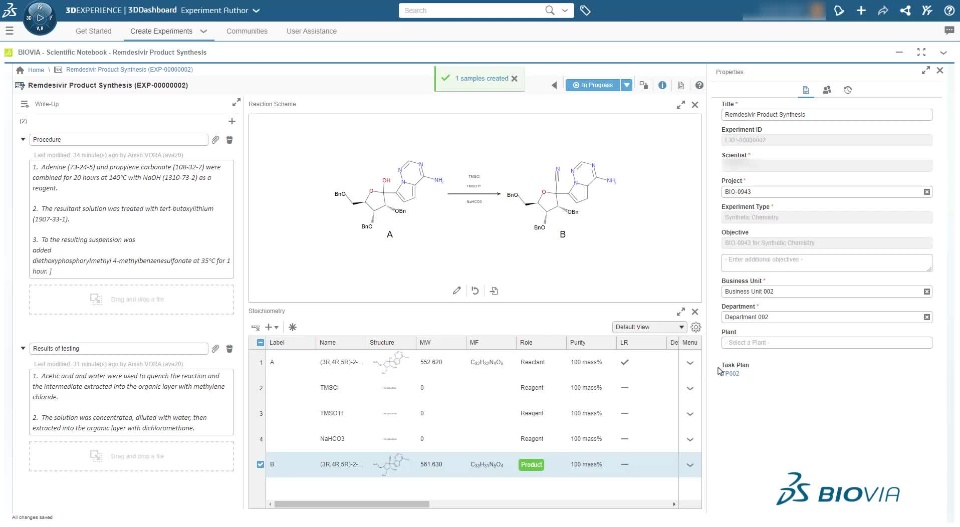Open the Default View dropdown
The height and width of the screenshot is (527, 960).
point(649,327)
